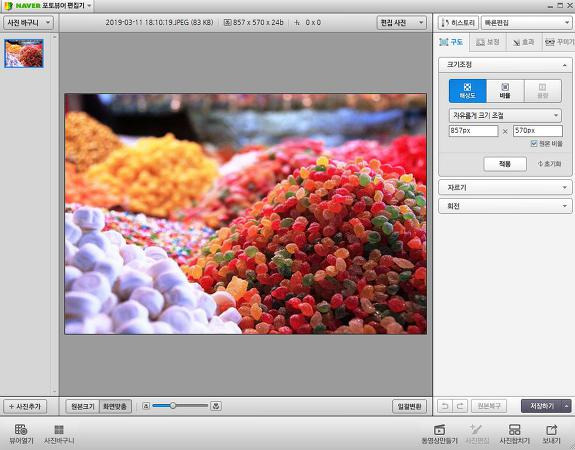Click the redo arrow icon

coord(460,406)
